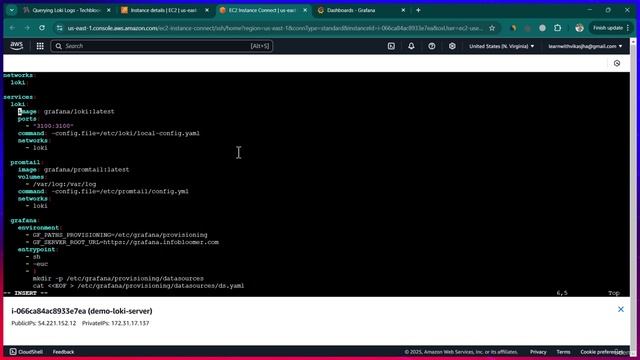This screenshot has height=360, width=640.
Task: Click the /var/log:/var/log volume line
Action: pos(64,184)
